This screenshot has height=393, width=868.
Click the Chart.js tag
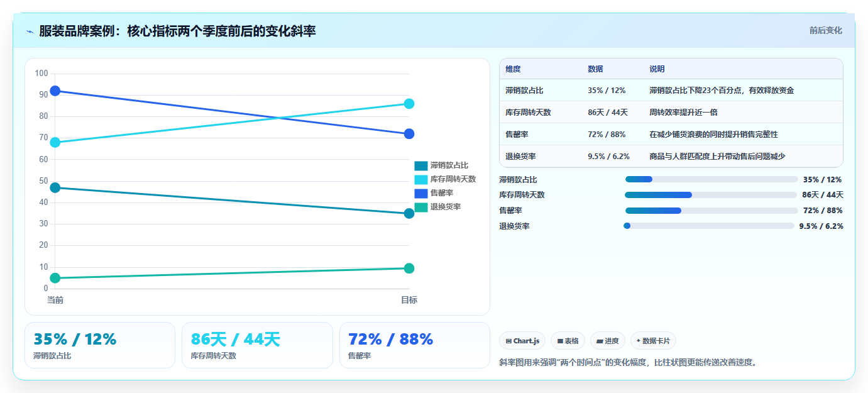click(522, 341)
